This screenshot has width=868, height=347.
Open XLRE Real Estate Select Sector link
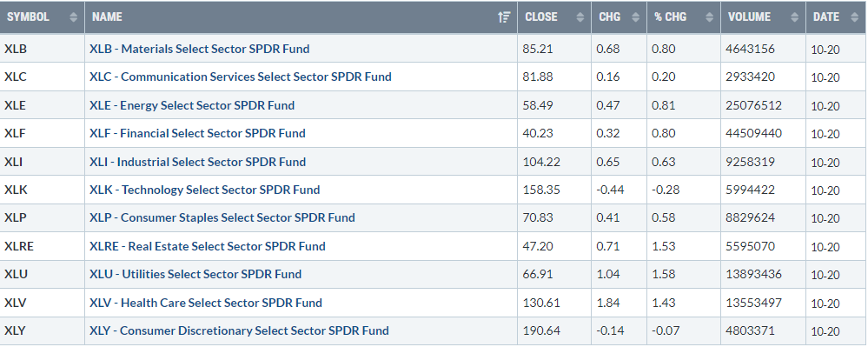click(208, 246)
